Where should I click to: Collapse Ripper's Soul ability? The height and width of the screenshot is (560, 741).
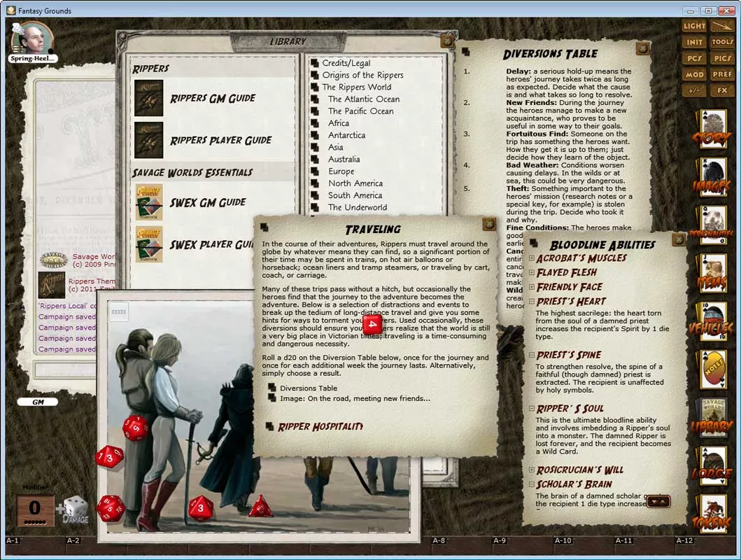[x=532, y=408]
